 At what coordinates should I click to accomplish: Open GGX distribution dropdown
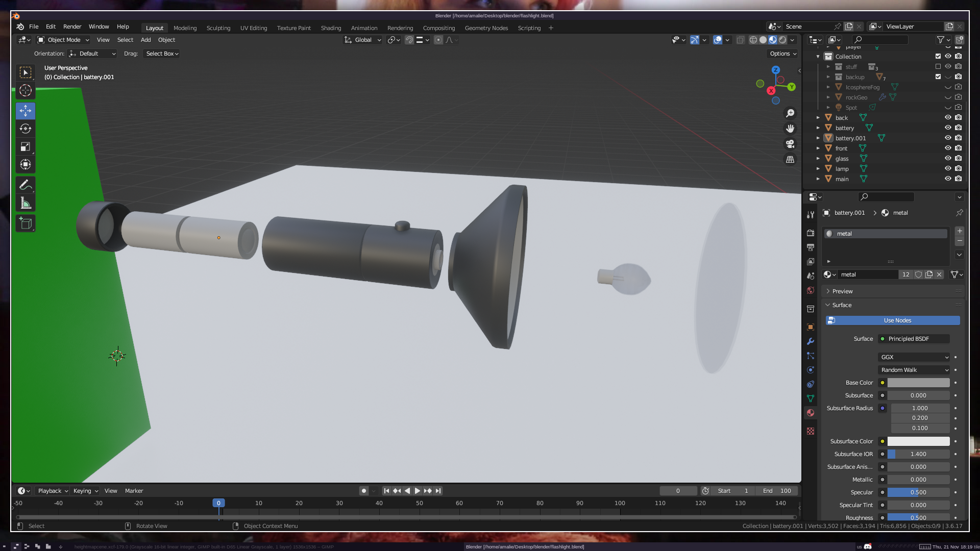tap(914, 357)
